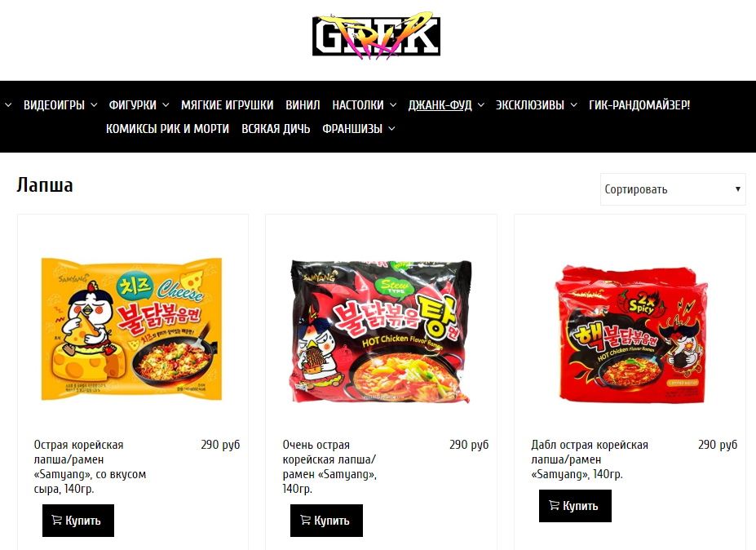756x550 pixels.
Task: Open the Винил menu item
Action: pyautogui.click(x=303, y=105)
